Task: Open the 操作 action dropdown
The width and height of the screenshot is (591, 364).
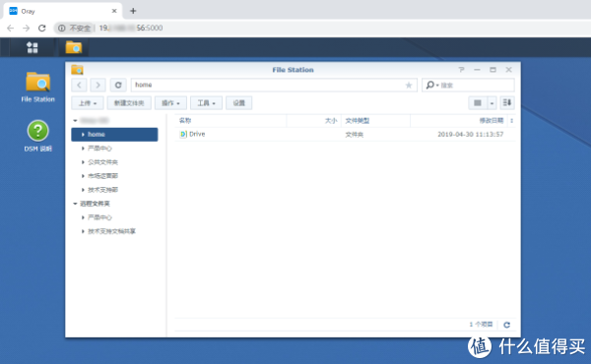Action: (x=170, y=102)
